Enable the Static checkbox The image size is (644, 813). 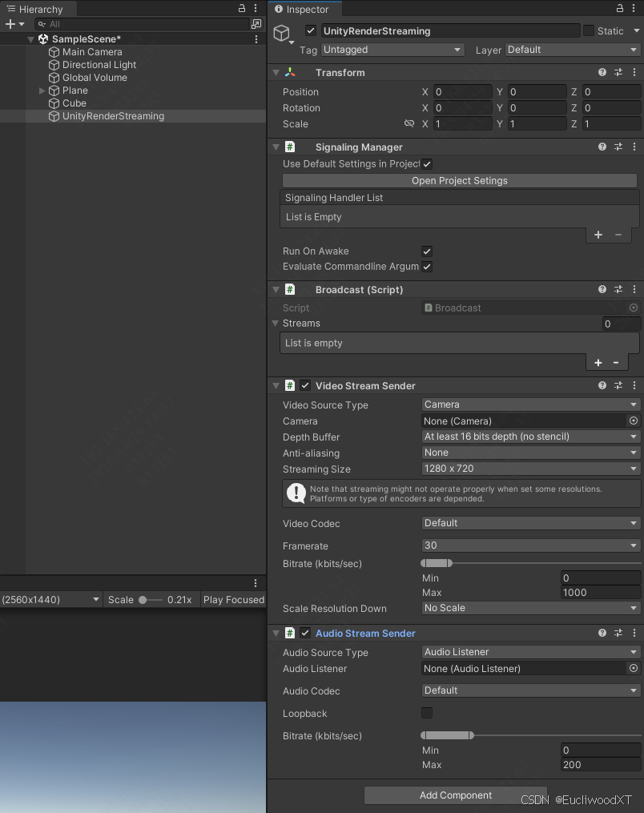pos(589,30)
